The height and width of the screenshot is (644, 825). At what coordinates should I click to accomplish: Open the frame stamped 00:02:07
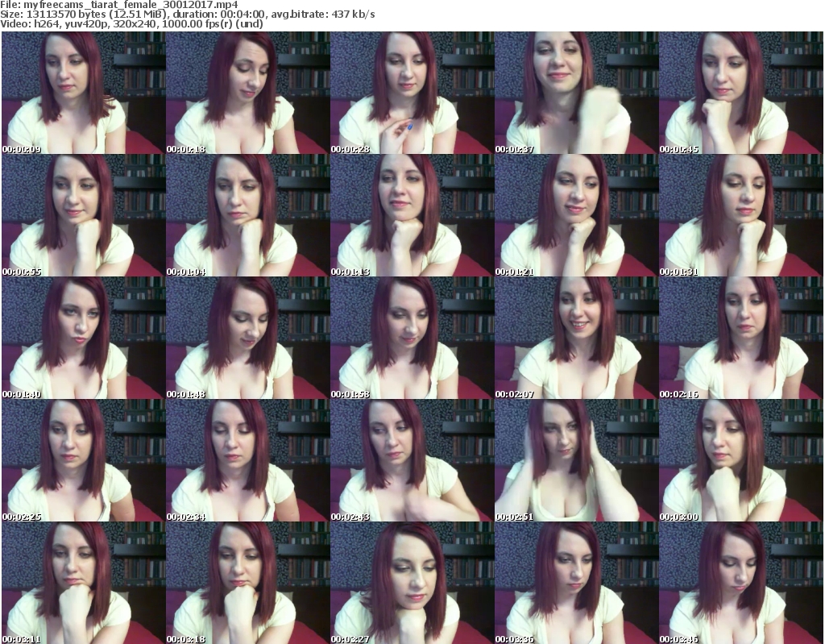(576, 338)
